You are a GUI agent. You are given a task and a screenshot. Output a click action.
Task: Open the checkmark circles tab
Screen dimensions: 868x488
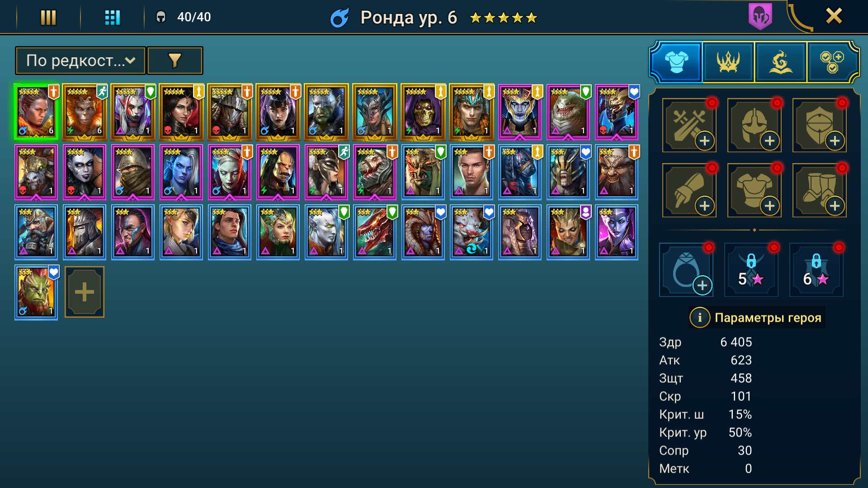coord(832,62)
